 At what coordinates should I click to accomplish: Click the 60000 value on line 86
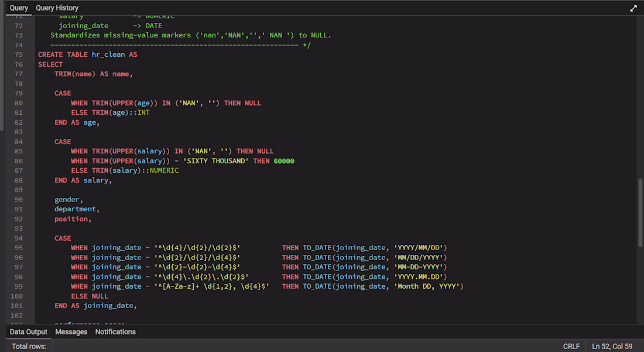284,161
